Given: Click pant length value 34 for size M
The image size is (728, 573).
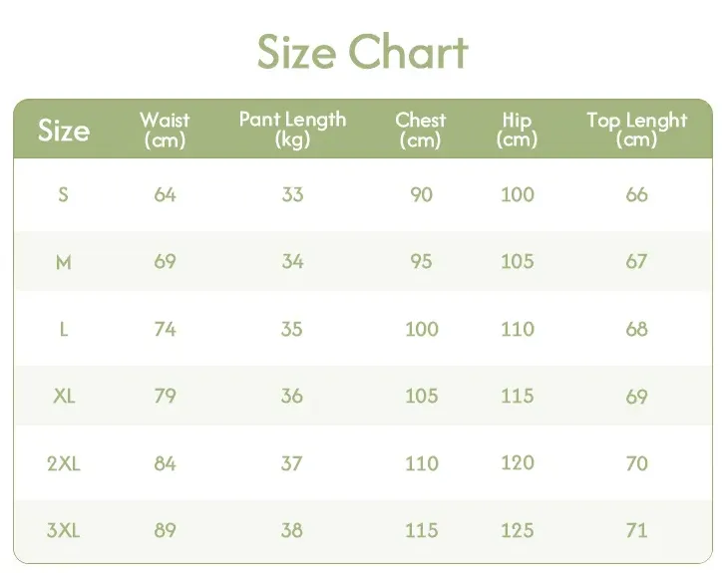Looking at the screenshot, I should click(292, 262).
